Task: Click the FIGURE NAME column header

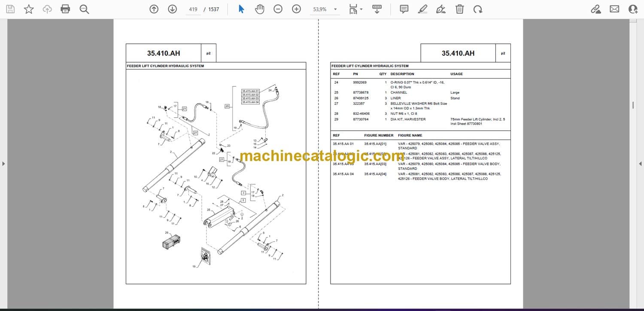Action: 410,135
